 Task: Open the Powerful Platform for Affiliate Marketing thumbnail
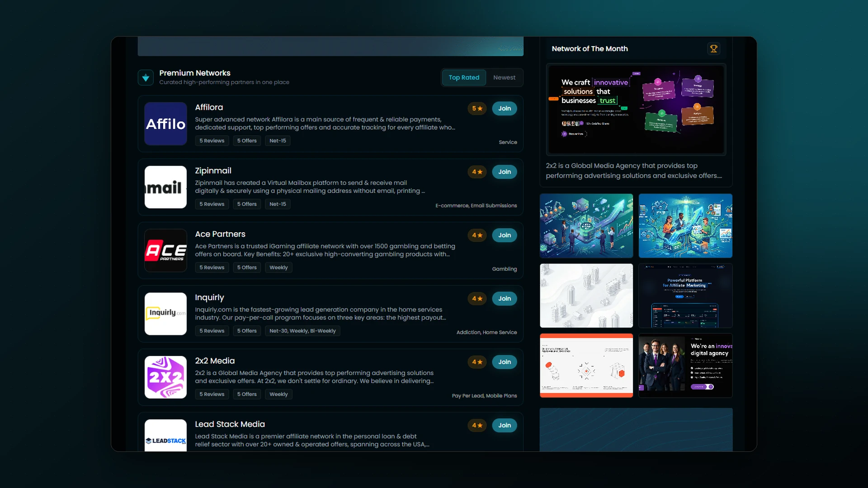pos(685,296)
